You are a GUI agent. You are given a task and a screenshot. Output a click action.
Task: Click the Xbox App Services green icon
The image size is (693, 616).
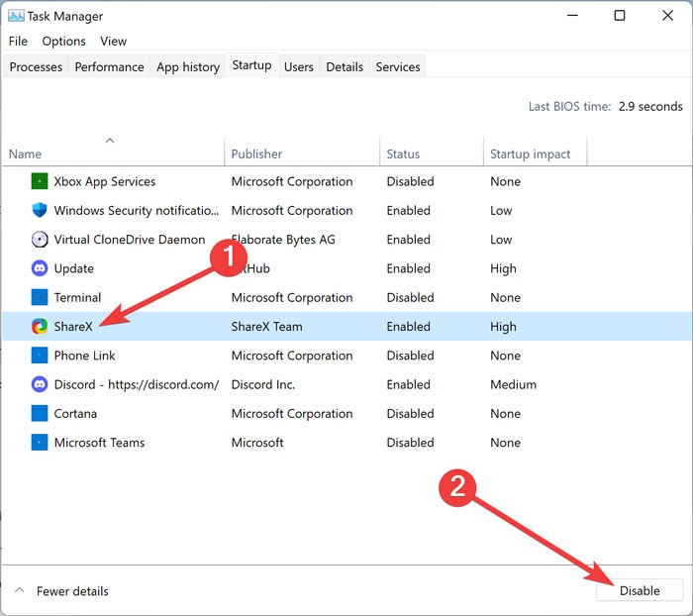click(40, 181)
